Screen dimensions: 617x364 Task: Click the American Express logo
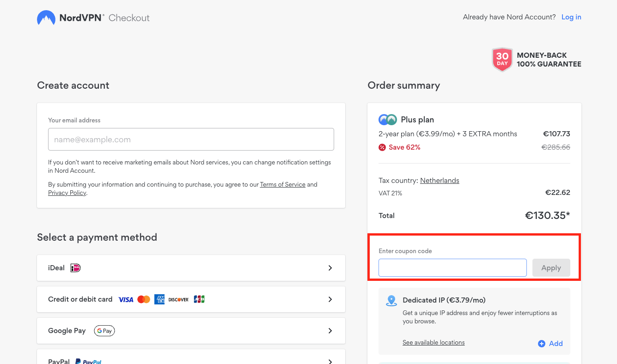coord(159,299)
